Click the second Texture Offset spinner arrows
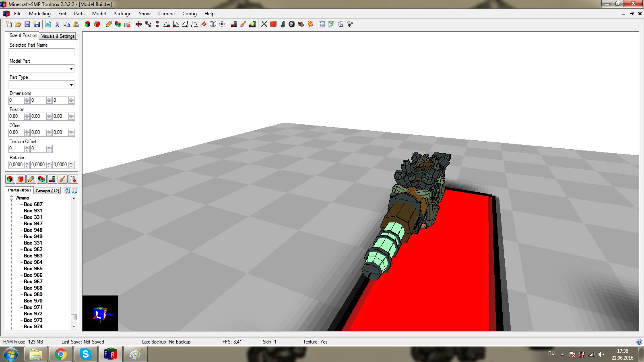This screenshot has height=362, width=644. point(49,149)
